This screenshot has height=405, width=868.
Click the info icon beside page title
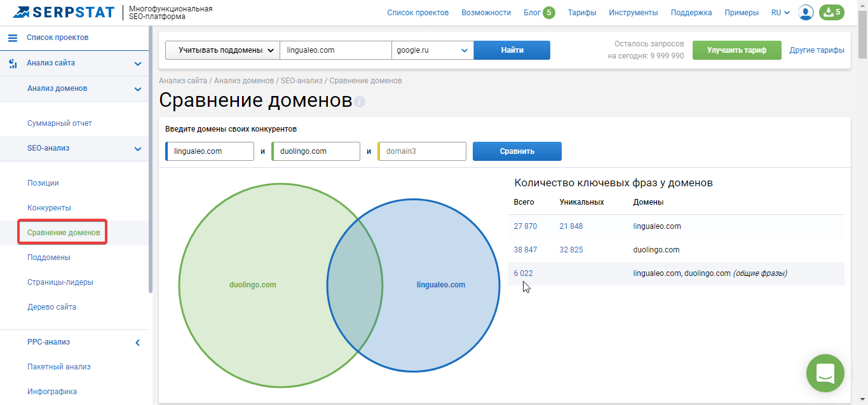pyautogui.click(x=360, y=102)
